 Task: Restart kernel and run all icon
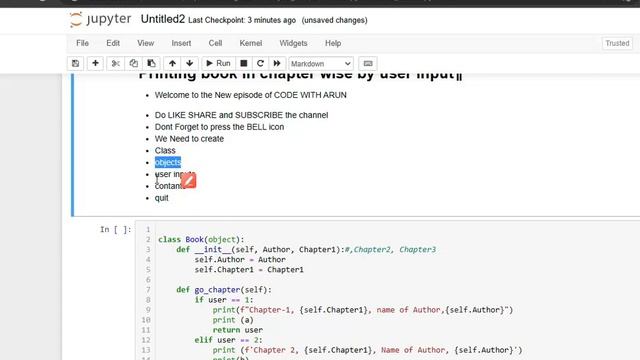click(x=277, y=63)
